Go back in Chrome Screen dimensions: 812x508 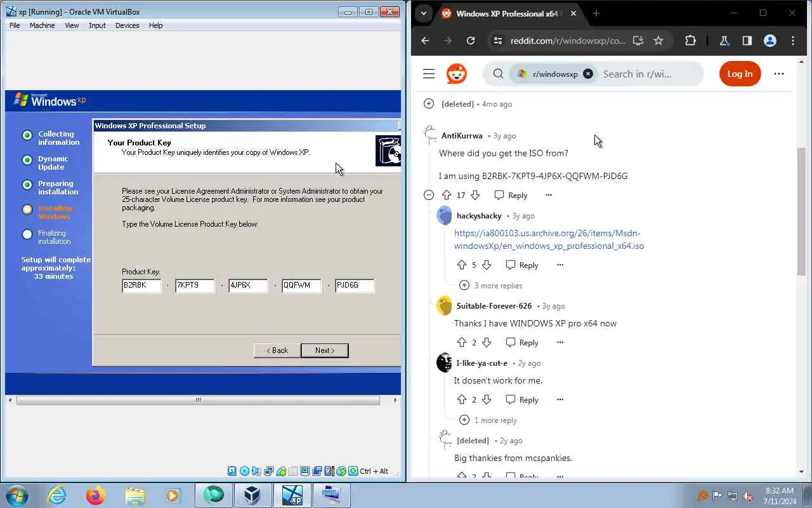[425, 41]
